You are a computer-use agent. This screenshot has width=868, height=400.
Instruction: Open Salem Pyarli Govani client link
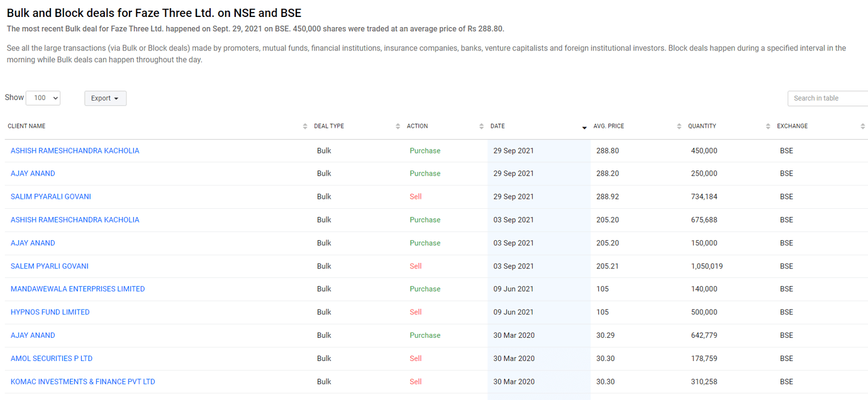50,266
